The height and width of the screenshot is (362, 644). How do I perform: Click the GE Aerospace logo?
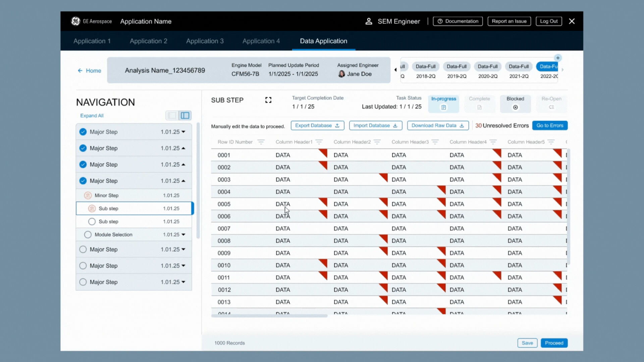pos(76,21)
